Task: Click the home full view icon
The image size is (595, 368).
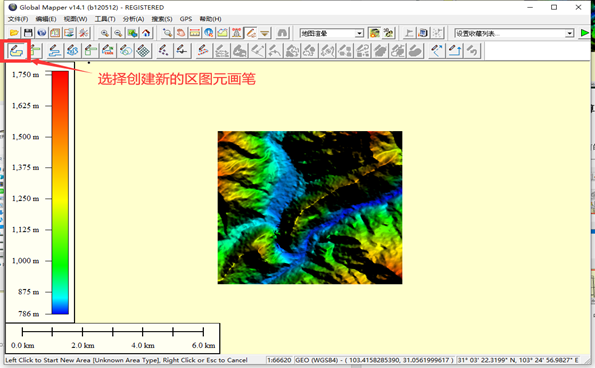Action: (146, 33)
